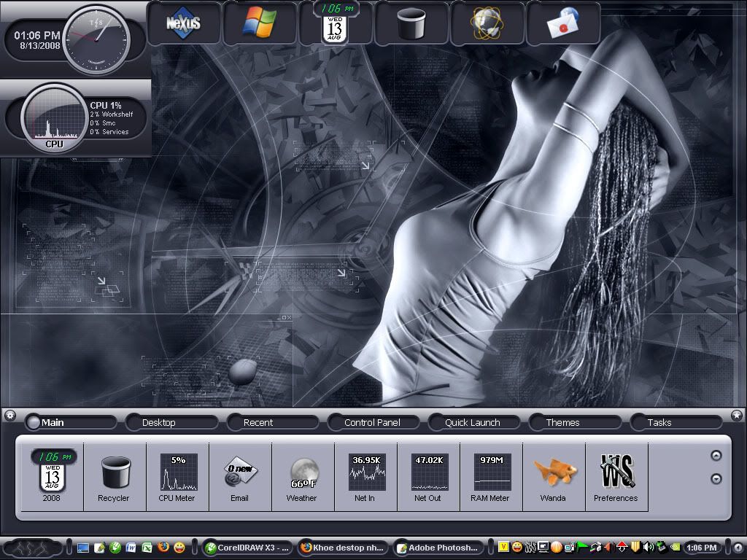This screenshot has width=747, height=560.
Task: Click the RAM Meter module
Action: (490, 472)
